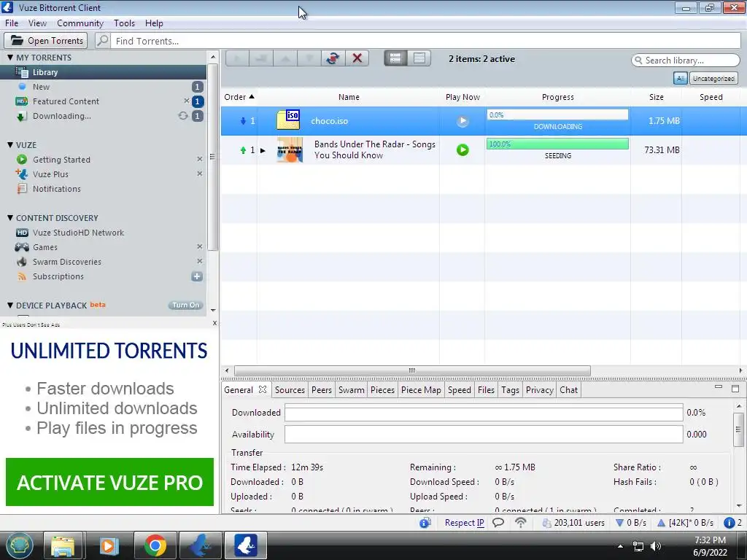The image size is (747, 560).
Task: Switch to the Sources tab
Action: click(290, 389)
